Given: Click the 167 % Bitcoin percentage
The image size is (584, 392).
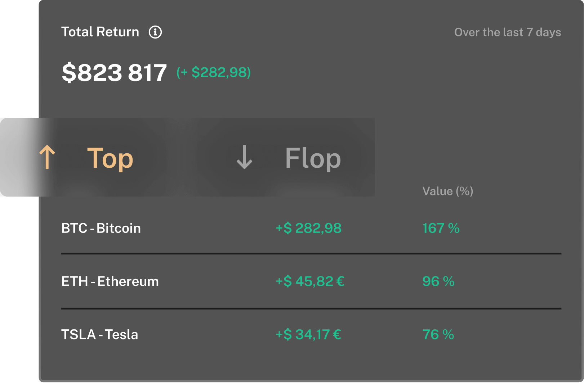Looking at the screenshot, I should click(x=441, y=228).
